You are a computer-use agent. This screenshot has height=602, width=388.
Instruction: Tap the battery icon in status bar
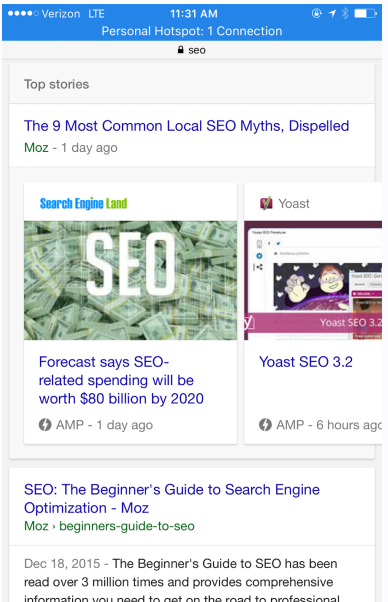coord(365,13)
